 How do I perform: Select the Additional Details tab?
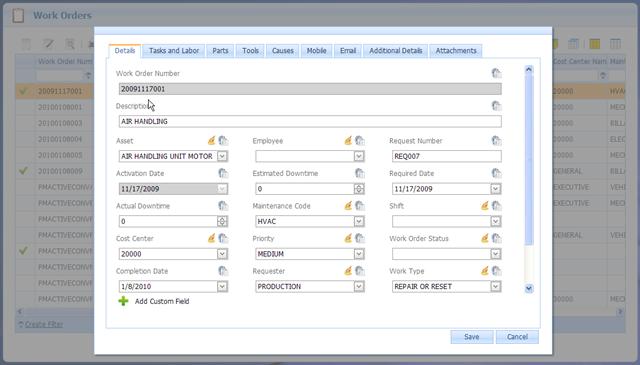pos(396,51)
